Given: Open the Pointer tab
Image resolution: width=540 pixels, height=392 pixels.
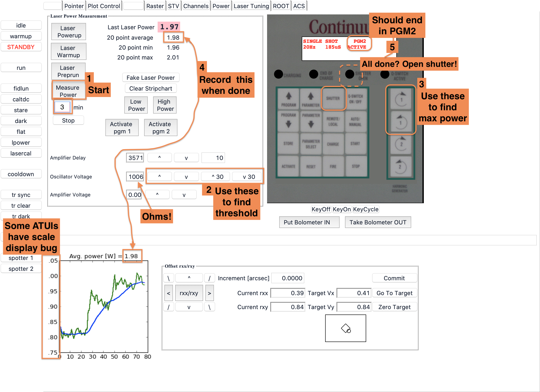Looking at the screenshot, I should coord(74,6).
